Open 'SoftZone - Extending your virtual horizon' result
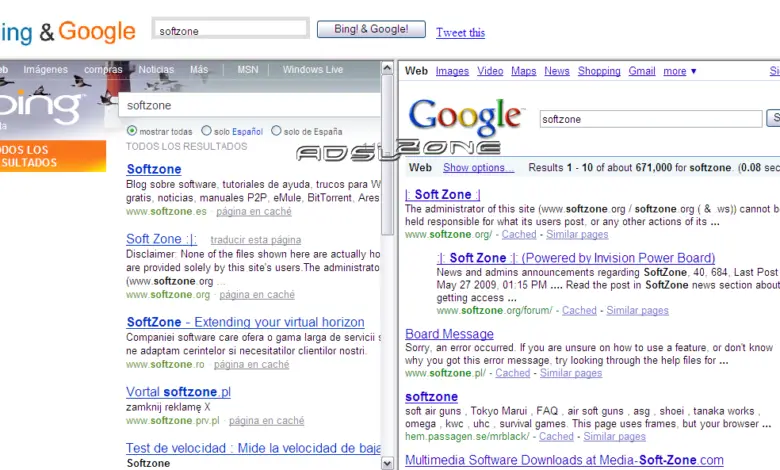The image size is (780, 470). pos(245,322)
